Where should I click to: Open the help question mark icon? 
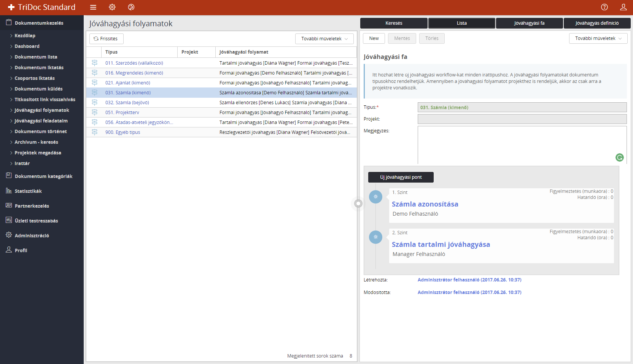coord(604,7)
